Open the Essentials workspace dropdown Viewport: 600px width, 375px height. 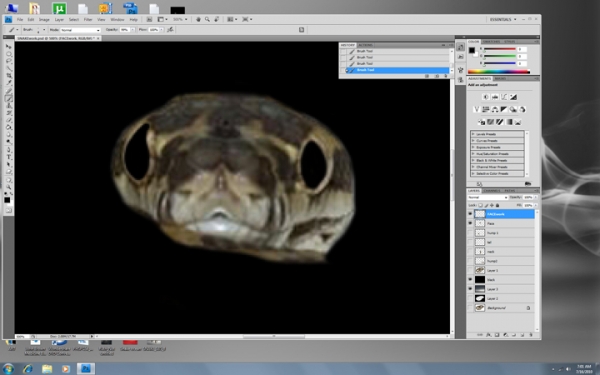point(503,19)
